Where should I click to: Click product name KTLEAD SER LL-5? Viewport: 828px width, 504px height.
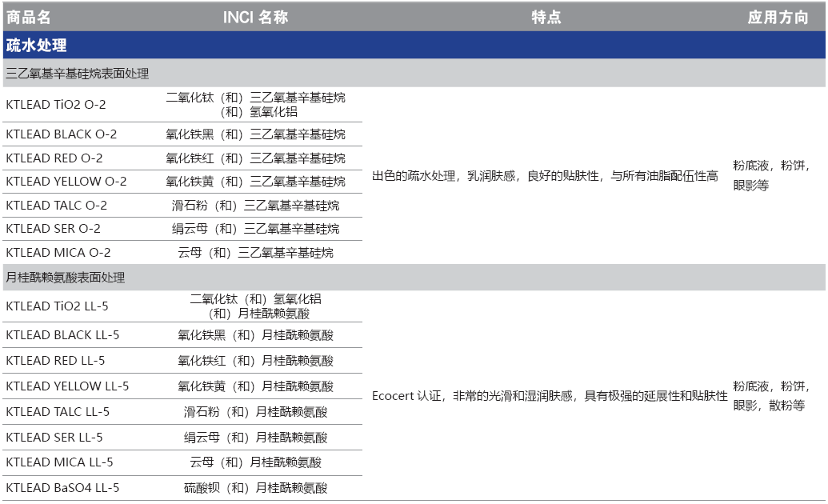tap(54, 438)
